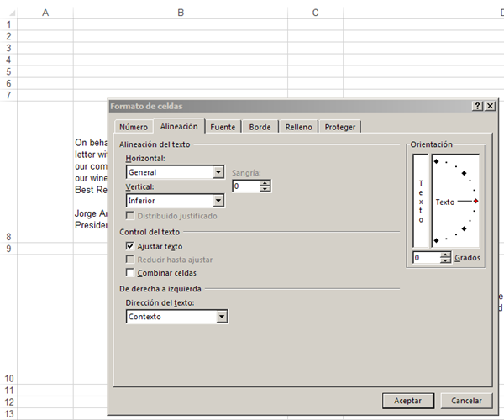The width and height of the screenshot is (504, 420).
Task: Select vertical Texto orientation box
Action: (421, 202)
